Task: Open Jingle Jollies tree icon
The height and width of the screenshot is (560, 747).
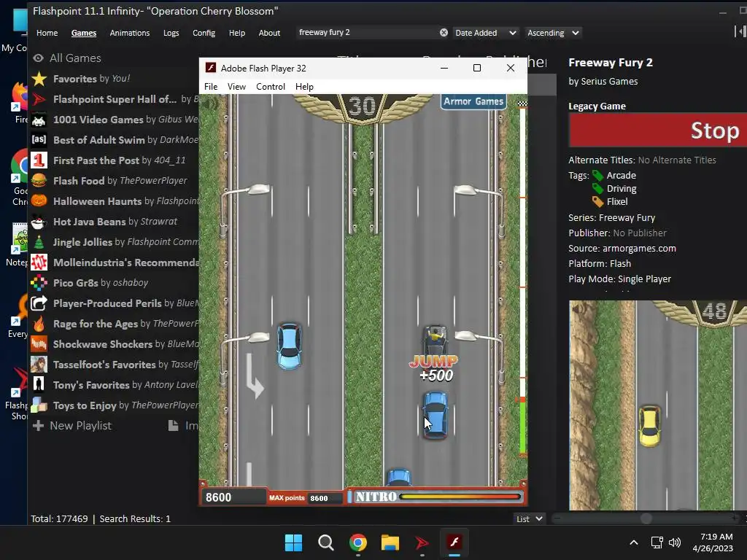Action: pos(39,242)
